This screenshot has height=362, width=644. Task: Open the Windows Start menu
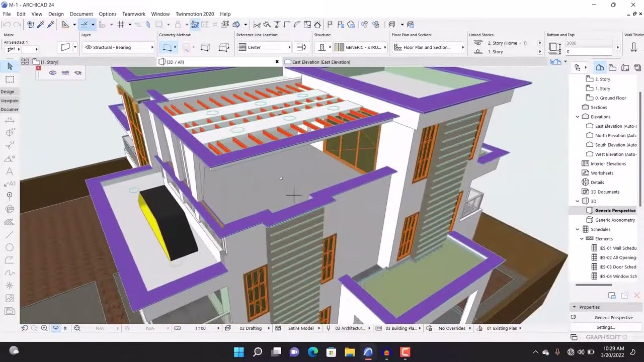pyautogui.click(x=239, y=352)
